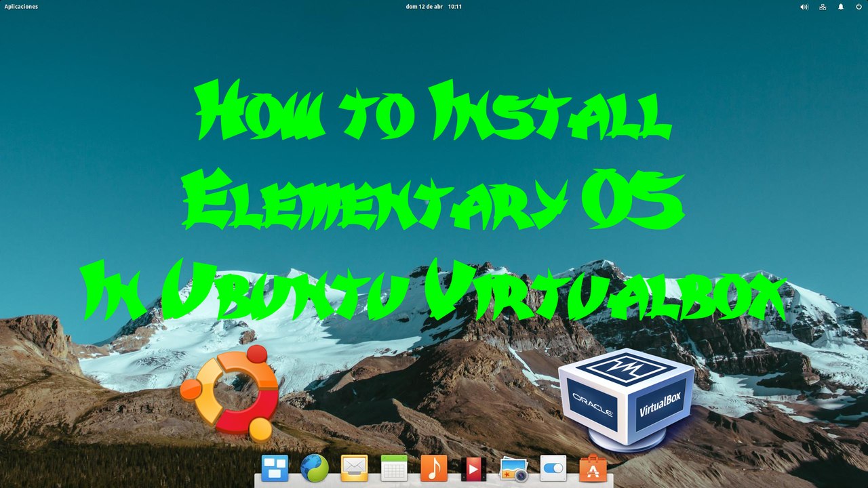Viewport: 868px width, 488px height.
Task: Open the notifications bell indicator
Action: [841, 7]
